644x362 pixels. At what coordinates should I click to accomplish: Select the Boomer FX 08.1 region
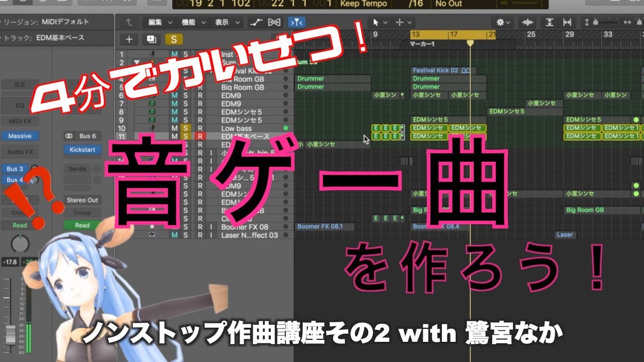[325, 227]
